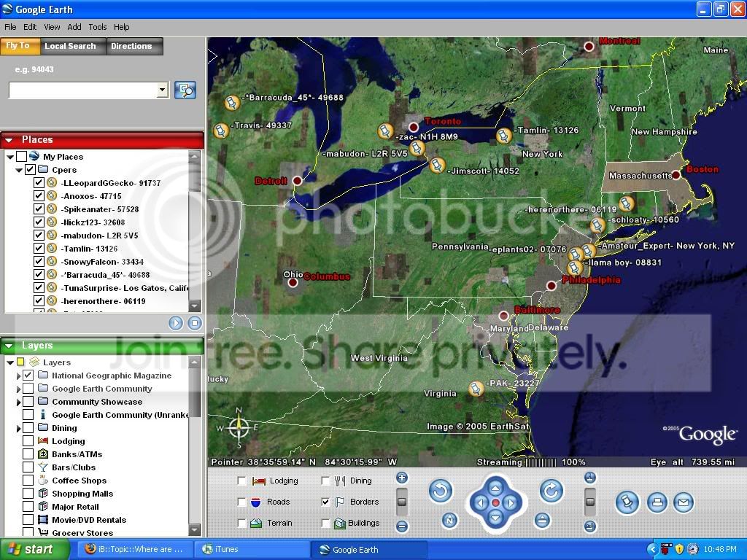
Task: Rotate view counterclockwise
Action: pos(440,491)
